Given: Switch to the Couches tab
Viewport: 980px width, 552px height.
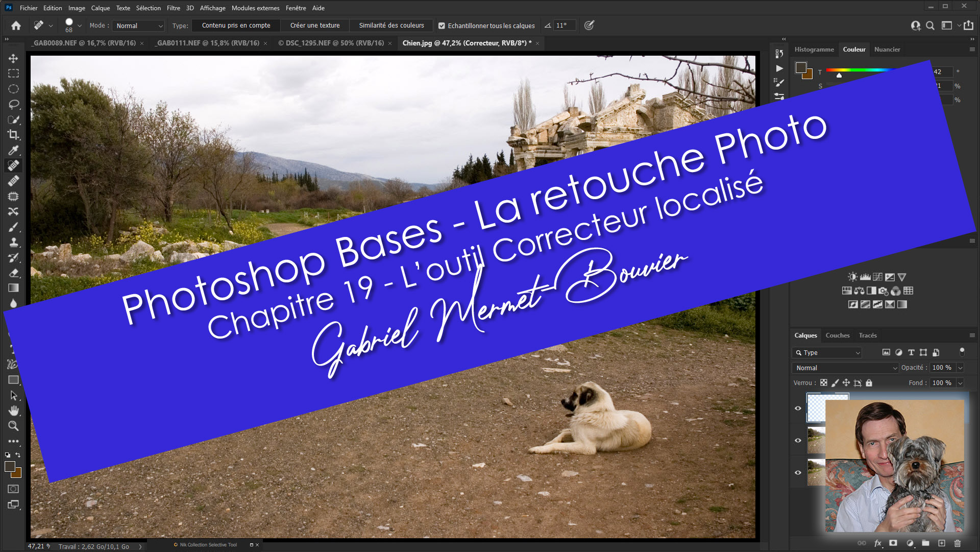Looking at the screenshot, I should [x=837, y=335].
